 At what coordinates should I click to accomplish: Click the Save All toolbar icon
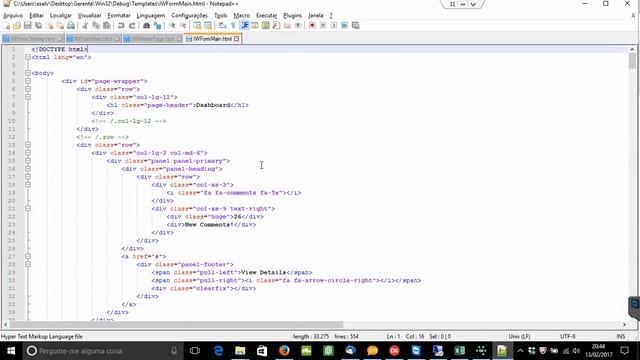pyautogui.click(x=38, y=26)
